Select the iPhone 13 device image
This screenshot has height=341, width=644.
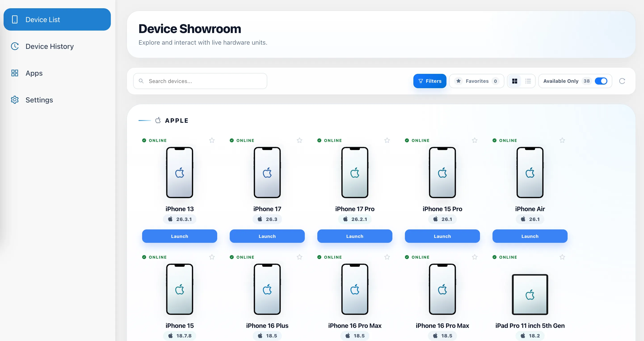click(x=179, y=173)
